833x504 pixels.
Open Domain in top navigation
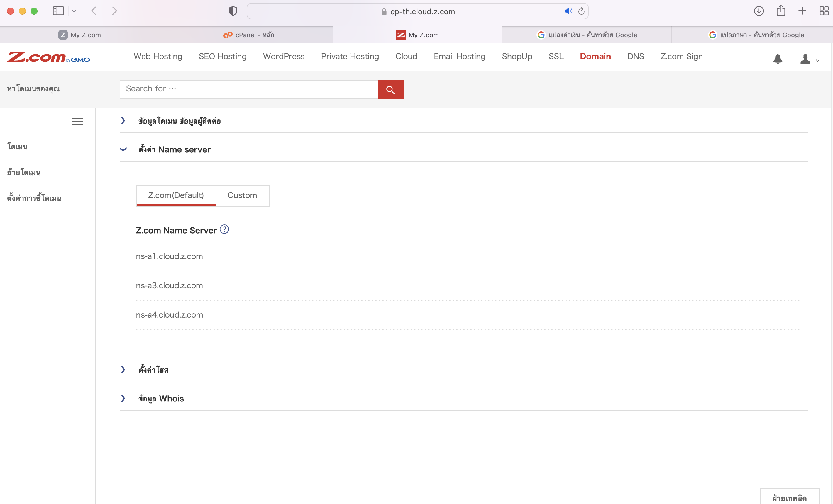595,57
